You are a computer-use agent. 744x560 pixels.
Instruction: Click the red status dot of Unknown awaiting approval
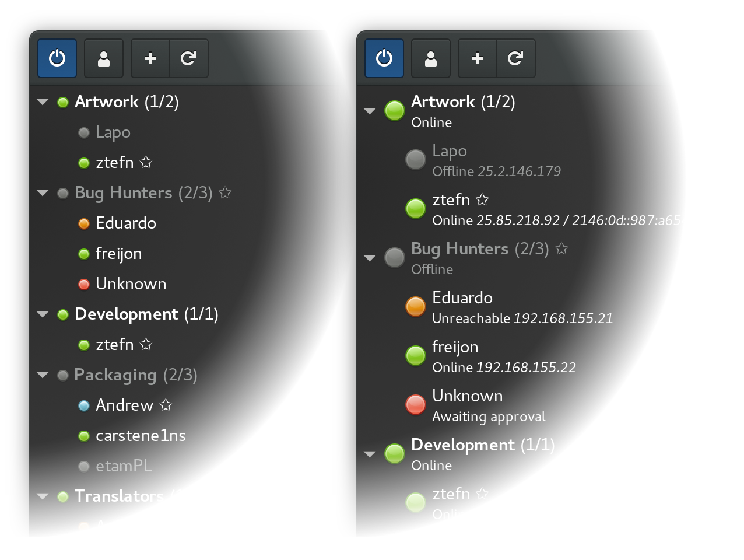(416, 405)
